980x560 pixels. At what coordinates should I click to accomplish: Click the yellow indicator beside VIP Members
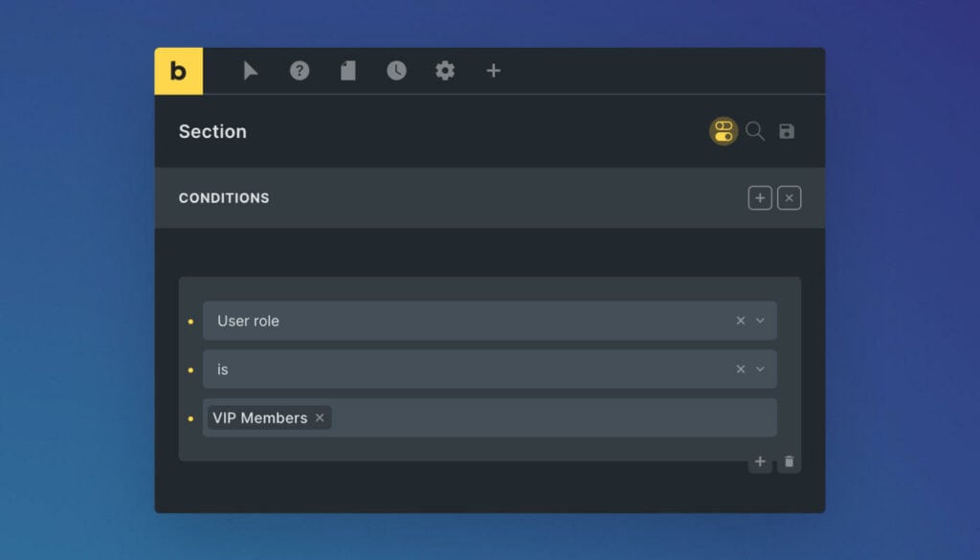tap(191, 418)
